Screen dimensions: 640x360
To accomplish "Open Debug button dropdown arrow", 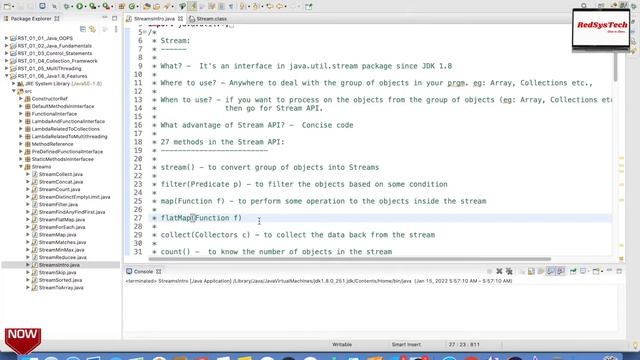I will [x=72, y=7].
